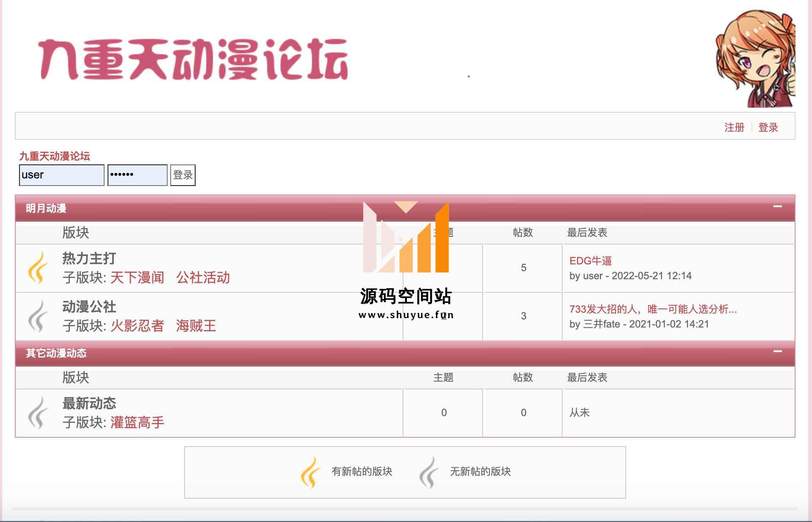Click the gray flame icon beside 最新动态
Image resolution: width=812 pixels, height=522 pixels.
click(x=38, y=413)
